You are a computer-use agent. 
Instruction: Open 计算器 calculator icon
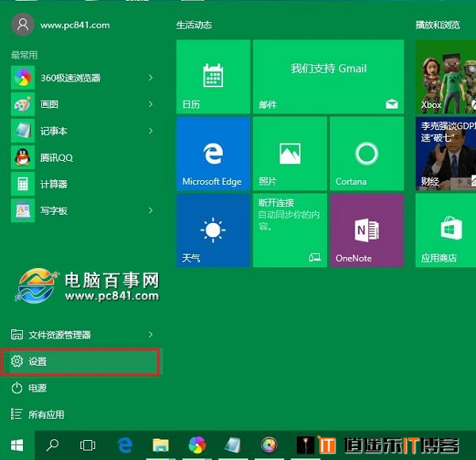[x=23, y=184]
